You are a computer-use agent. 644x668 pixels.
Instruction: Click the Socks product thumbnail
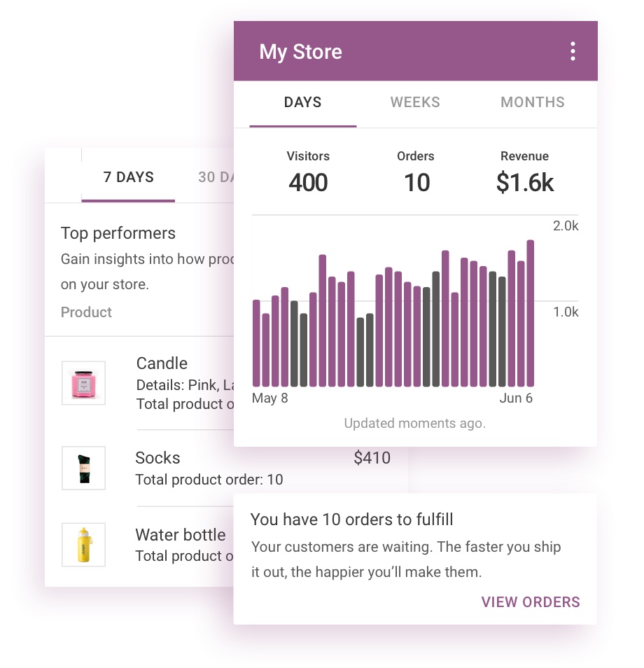tap(83, 468)
